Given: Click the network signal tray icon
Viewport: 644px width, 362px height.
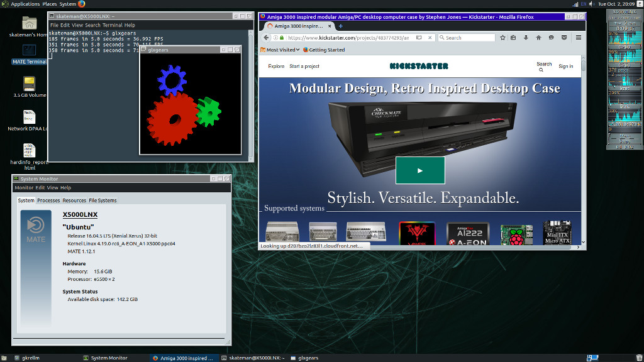Looking at the screenshot, I should pyautogui.click(x=575, y=4).
